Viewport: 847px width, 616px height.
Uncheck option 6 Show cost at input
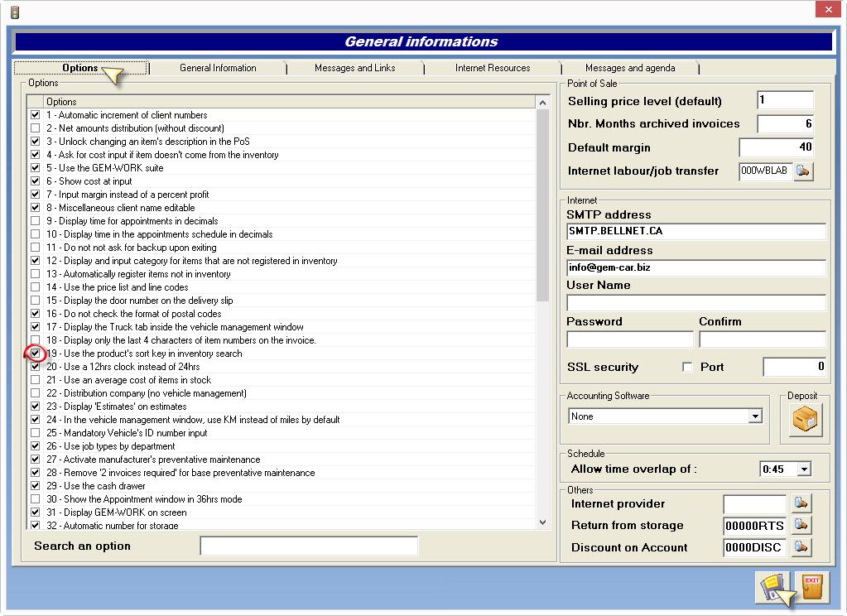[x=35, y=181]
